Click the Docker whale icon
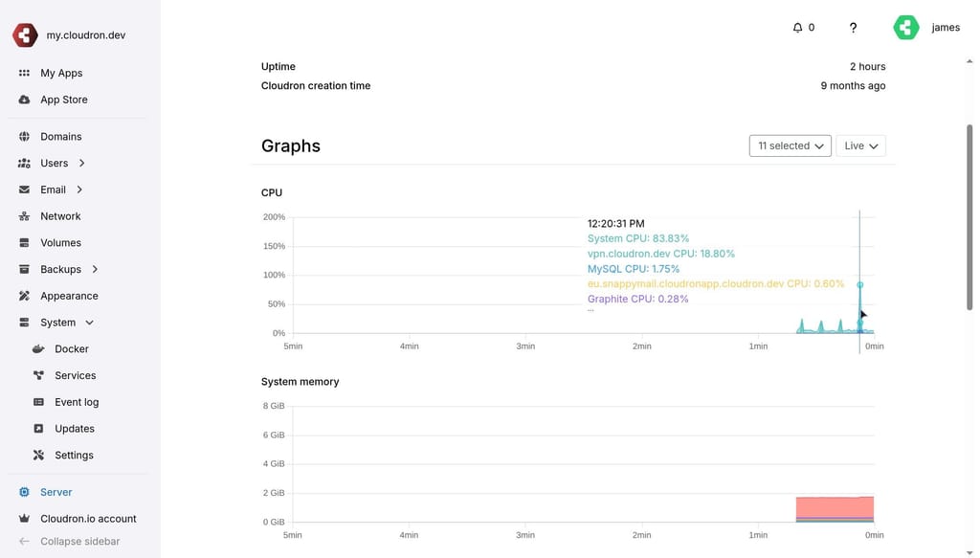 coord(38,348)
